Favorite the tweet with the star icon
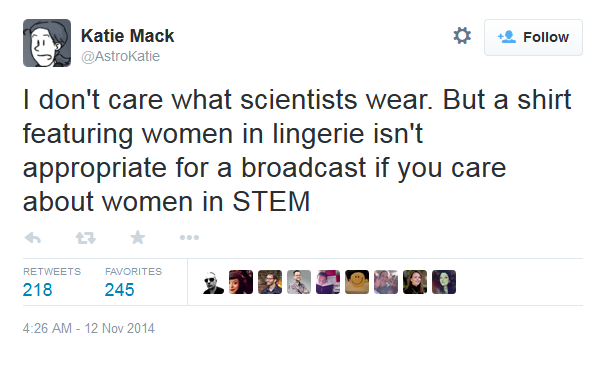 (138, 238)
